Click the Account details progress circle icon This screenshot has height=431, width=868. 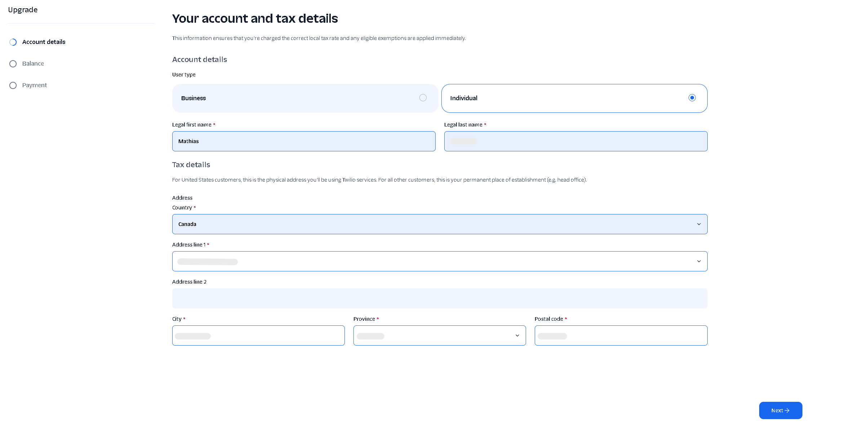tap(13, 42)
